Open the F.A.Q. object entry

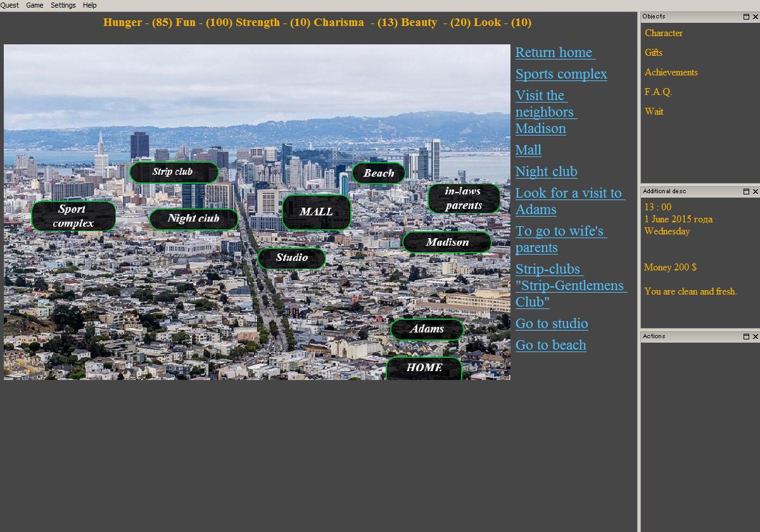coord(659,92)
